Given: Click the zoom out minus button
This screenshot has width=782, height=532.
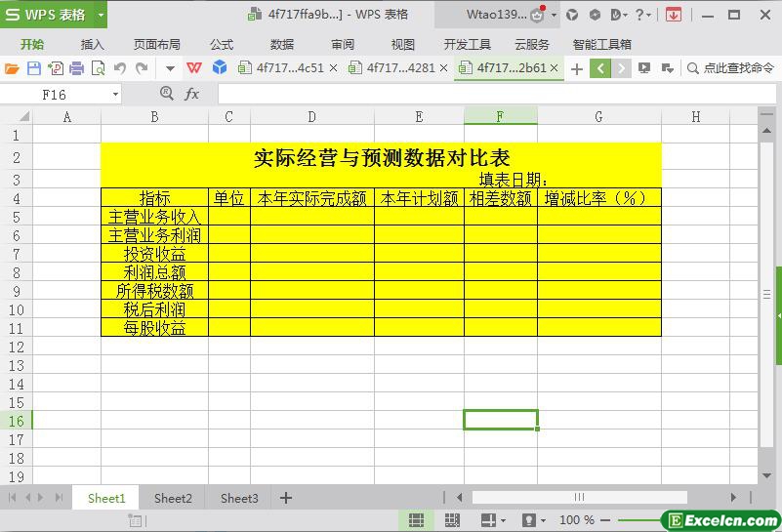Looking at the screenshot, I should 605,520.
